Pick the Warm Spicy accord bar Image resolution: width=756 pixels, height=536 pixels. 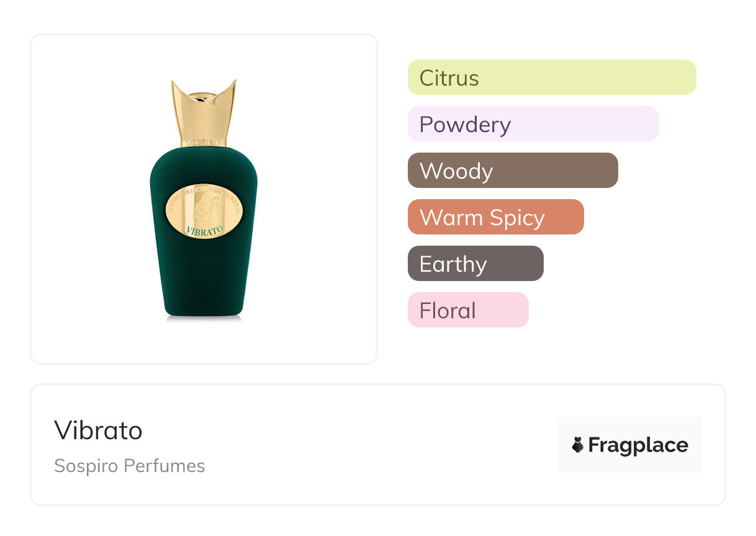495,217
